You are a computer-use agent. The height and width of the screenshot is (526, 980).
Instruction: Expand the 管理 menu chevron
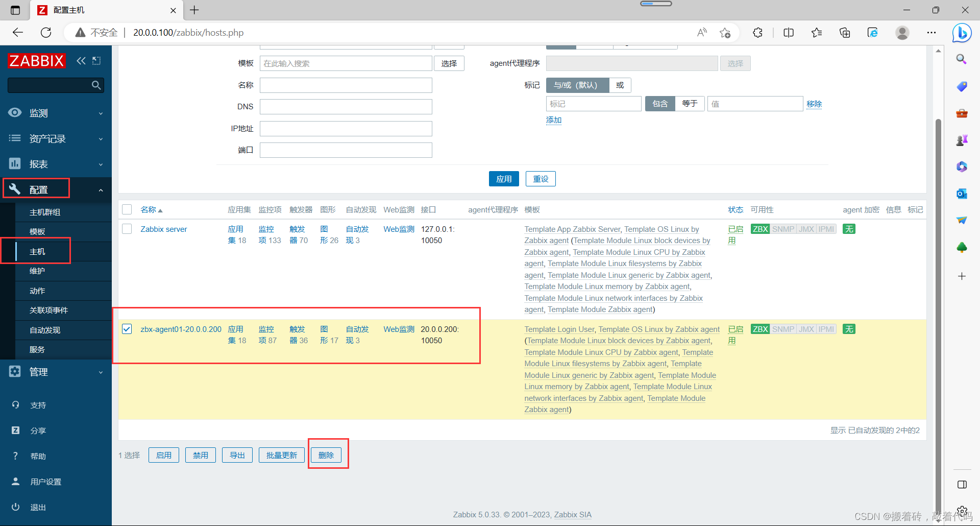pyautogui.click(x=101, y=372)
